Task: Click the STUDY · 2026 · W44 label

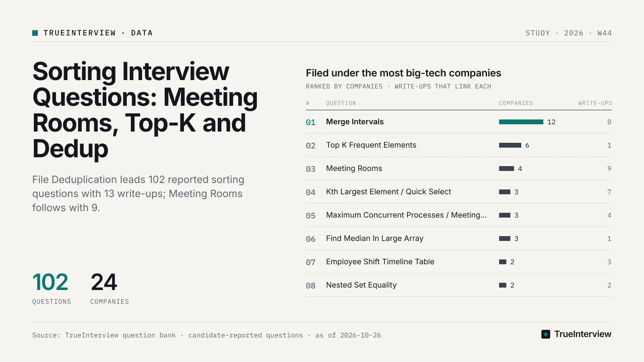Action: [568, 33]
